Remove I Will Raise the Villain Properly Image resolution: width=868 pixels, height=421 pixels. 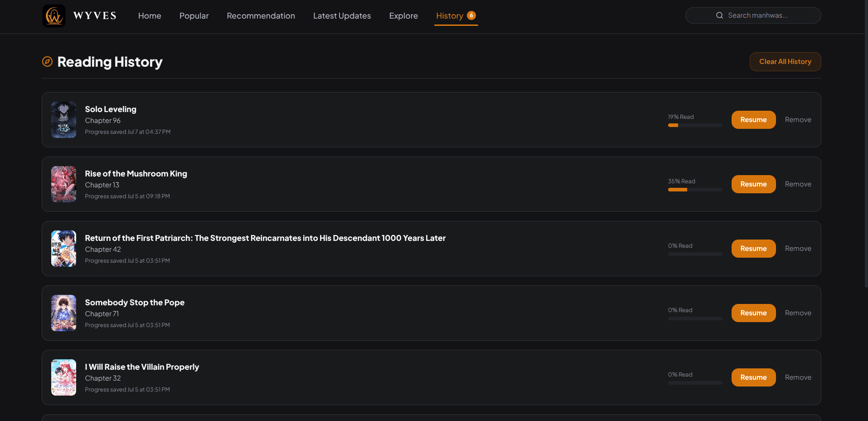(798, 377)
